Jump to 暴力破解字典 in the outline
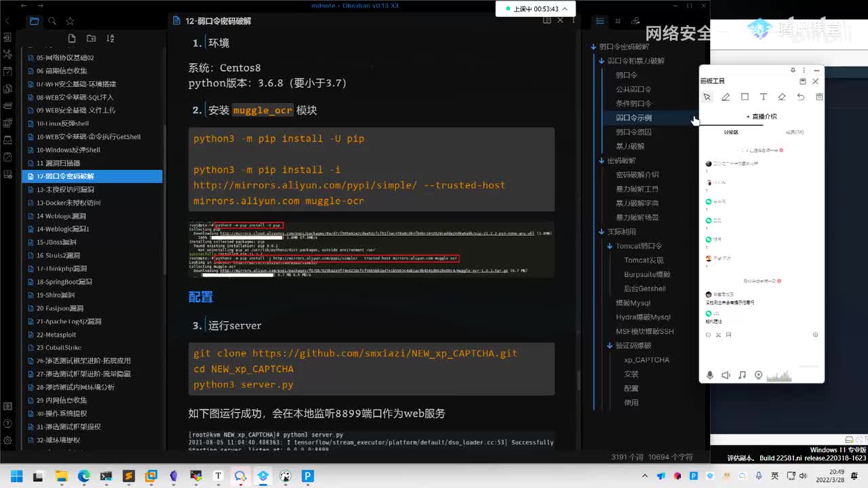The height and width of the screenshot is (488, 868). click(637, 203)
